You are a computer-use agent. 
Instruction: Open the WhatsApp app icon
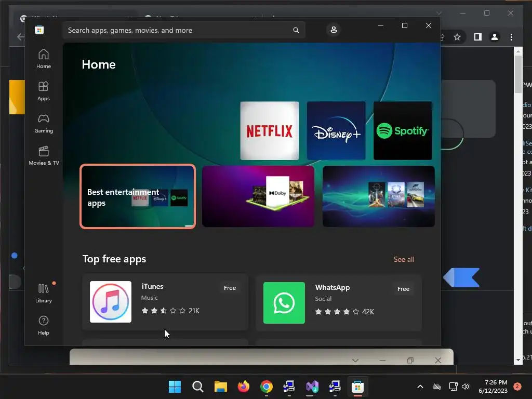[284, 303]
